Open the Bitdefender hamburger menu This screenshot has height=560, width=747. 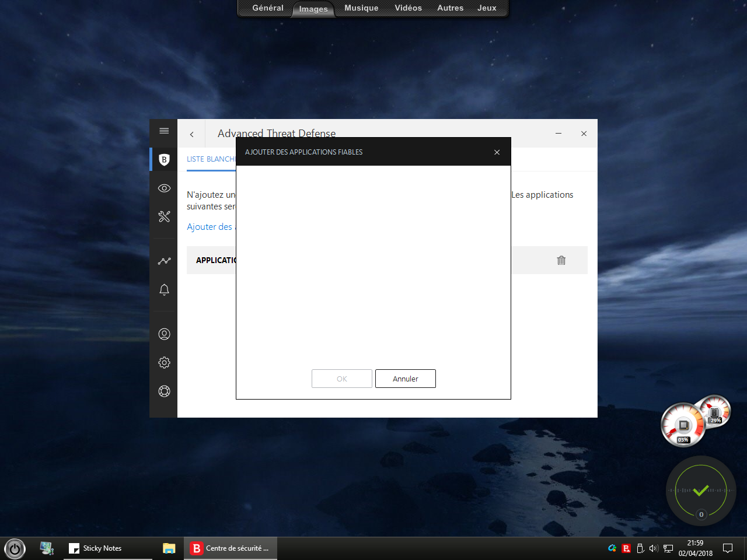[x=164, y=131]
